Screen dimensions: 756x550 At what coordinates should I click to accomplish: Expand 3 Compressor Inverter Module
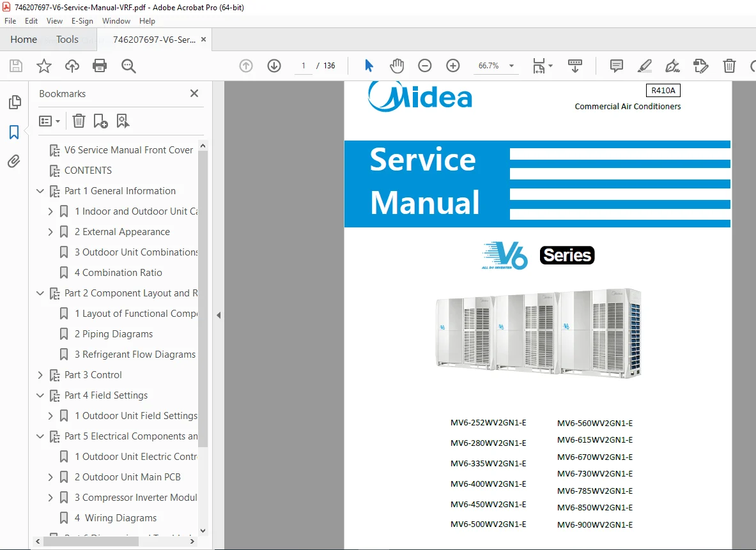(50, 498)
